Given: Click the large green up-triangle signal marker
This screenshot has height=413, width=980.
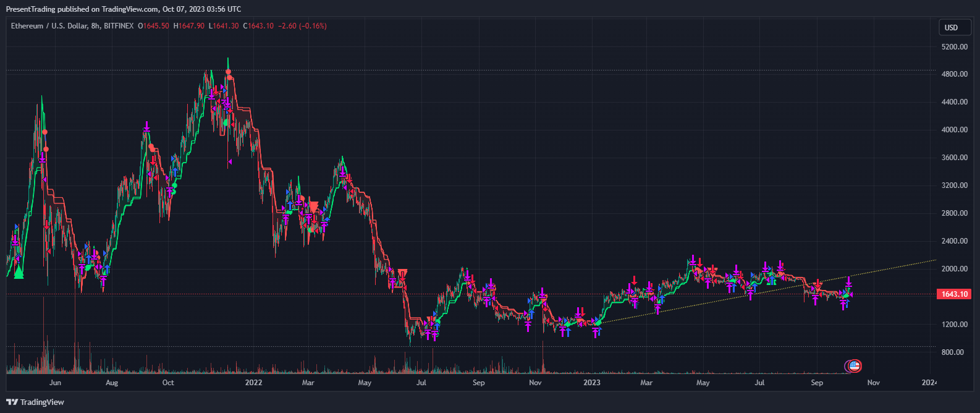Looking at the screenshot, I should 19,272.
